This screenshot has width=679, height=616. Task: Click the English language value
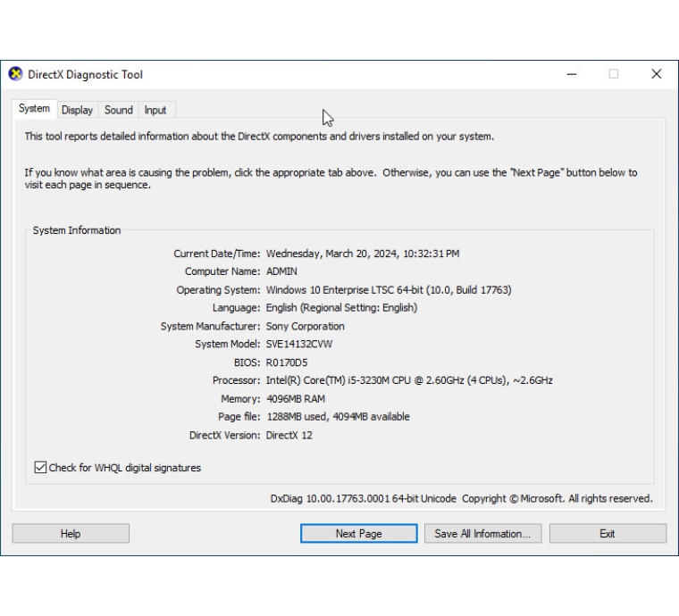point(341,308)
